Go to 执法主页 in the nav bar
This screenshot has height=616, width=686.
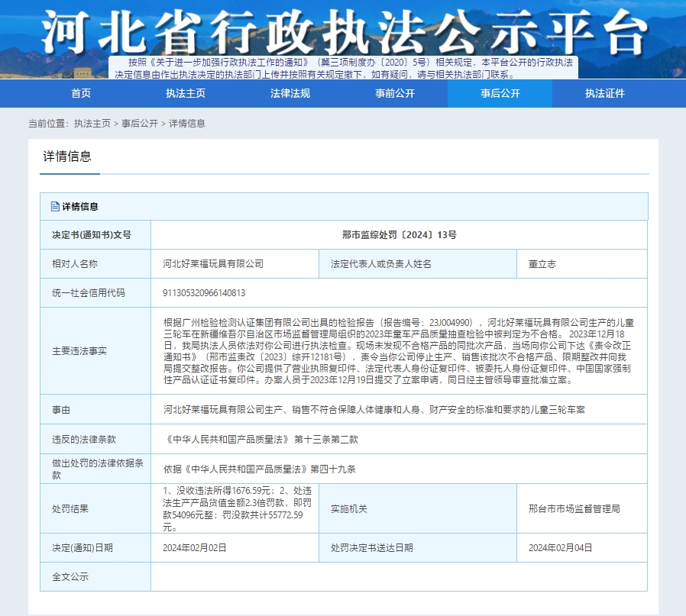point(186,93)
